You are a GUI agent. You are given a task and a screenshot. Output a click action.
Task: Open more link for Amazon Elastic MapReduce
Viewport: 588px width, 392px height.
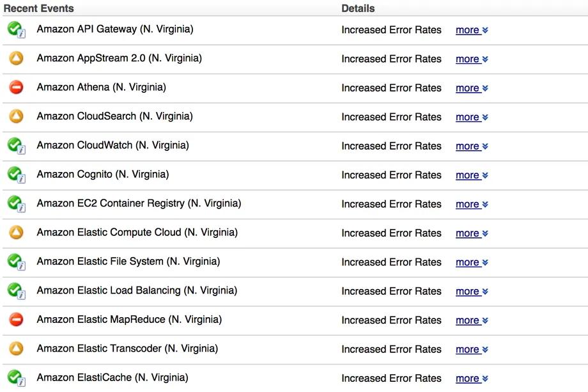click(472, 320)
